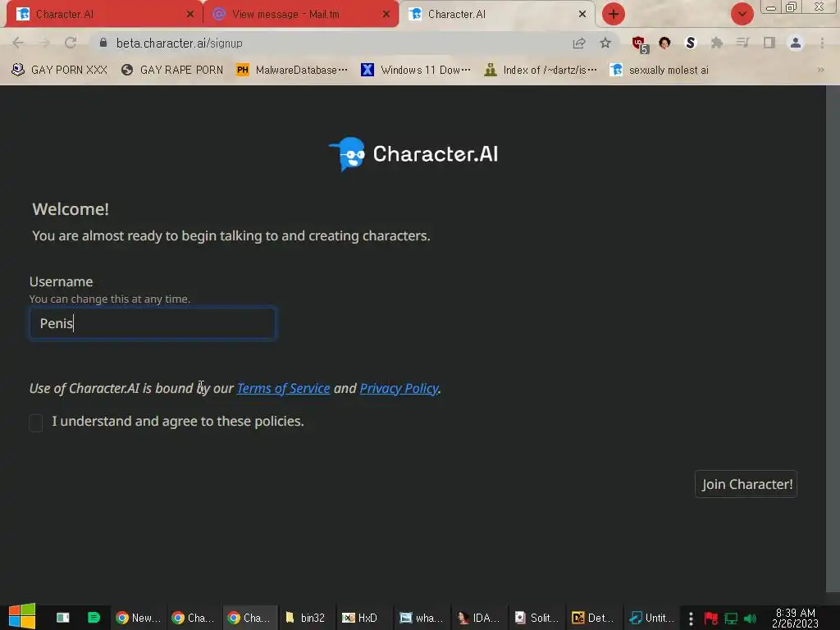Expand the tab search chevron
Screen dimensions: 840x630
click(742, 14)
